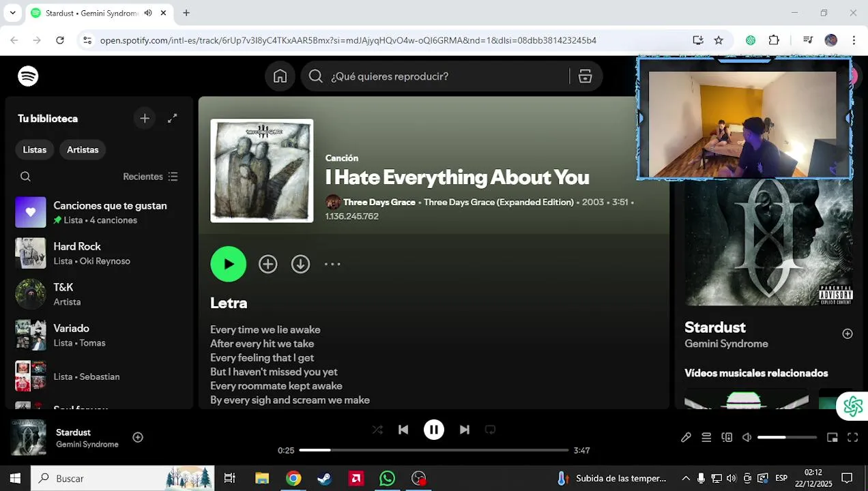Reload the browser page
868x491 pixels.
click(60, 40)
